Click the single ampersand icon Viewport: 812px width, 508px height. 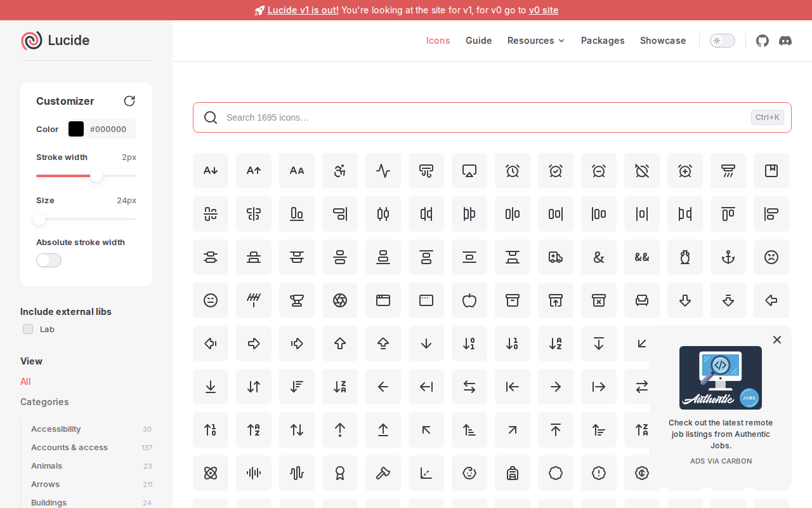[599, 257]
